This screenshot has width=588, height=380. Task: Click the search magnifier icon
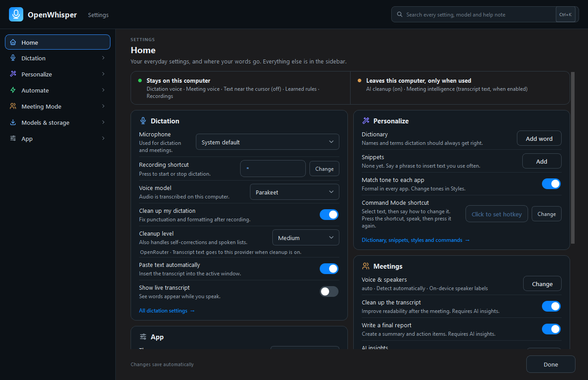tap(400, 15)
